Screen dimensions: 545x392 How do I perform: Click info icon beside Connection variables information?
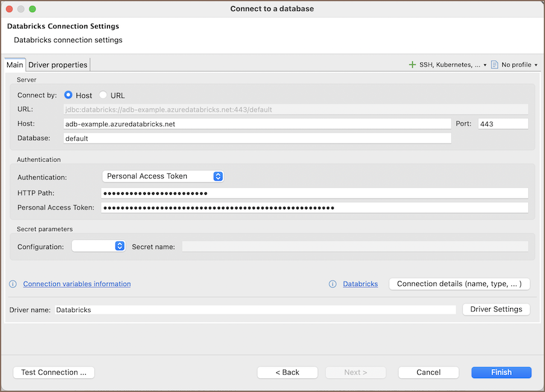pyautogui.click(x=13, y=284)
